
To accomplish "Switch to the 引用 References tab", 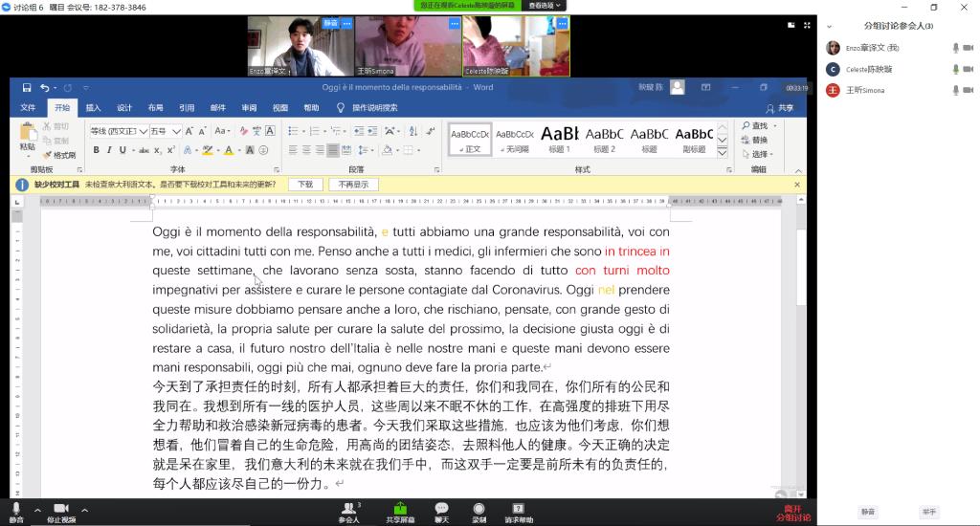I will click(x=187, y=108).
